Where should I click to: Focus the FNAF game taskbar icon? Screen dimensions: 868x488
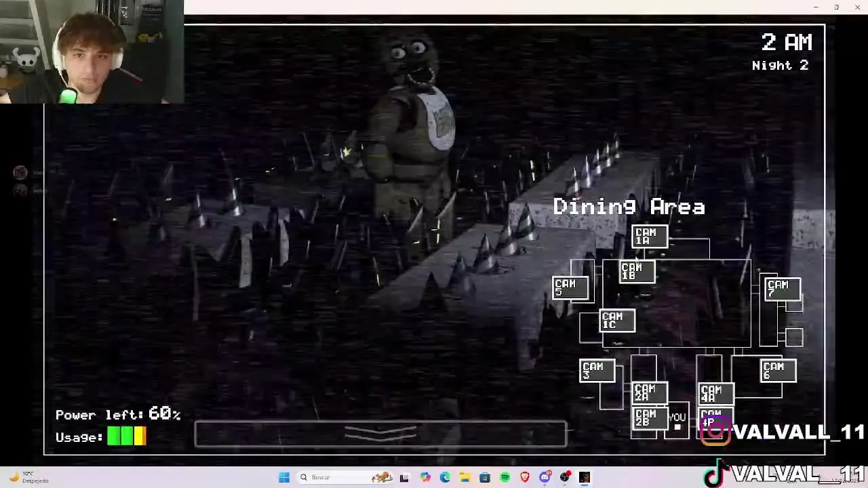coord(585,477)
